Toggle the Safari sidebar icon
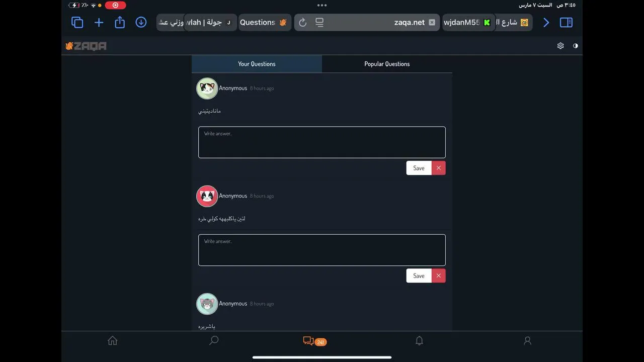 click(566, 22)
